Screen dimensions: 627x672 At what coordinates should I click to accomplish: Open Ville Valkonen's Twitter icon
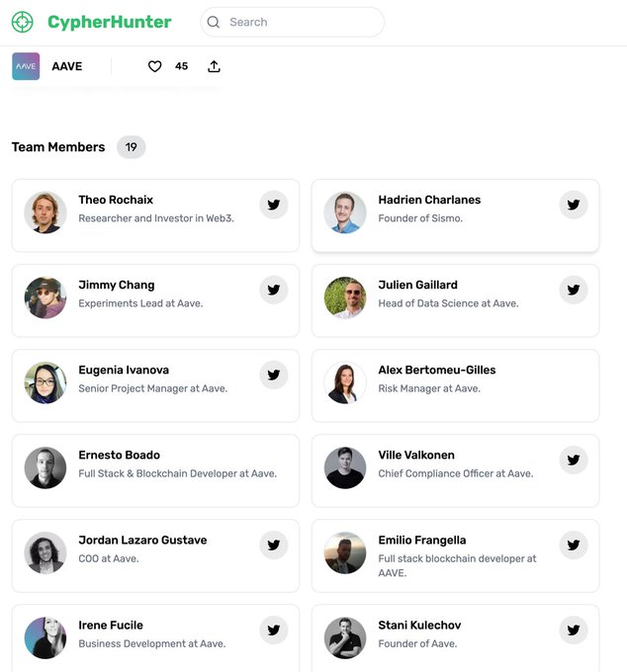tap(574, 460)
